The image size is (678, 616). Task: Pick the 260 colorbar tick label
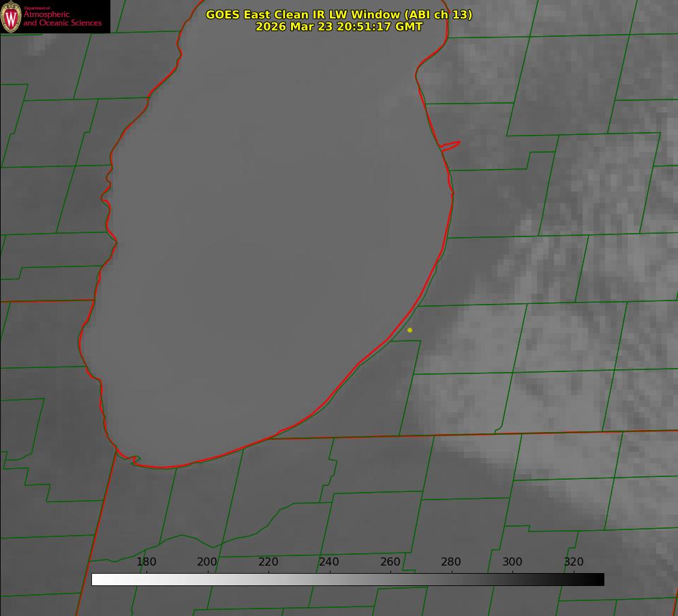[x=390, y=561]
